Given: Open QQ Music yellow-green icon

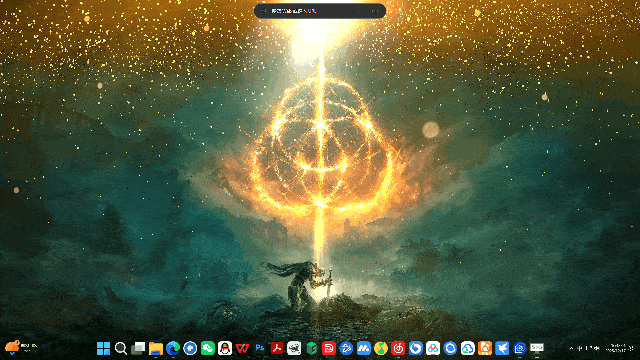Looking at the screenshot, I should point(381,348).
